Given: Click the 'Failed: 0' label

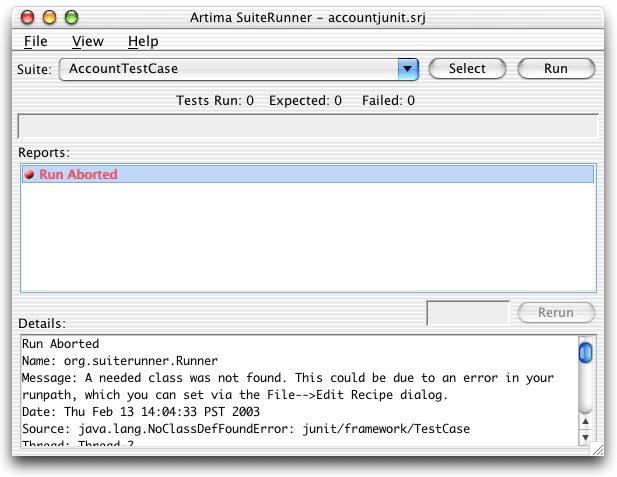Looking at the screenshot, I should 388,101.
